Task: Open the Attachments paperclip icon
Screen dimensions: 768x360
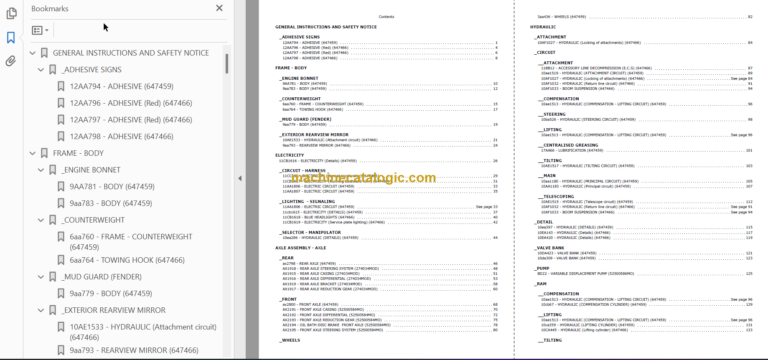Action: click(11, 61)
